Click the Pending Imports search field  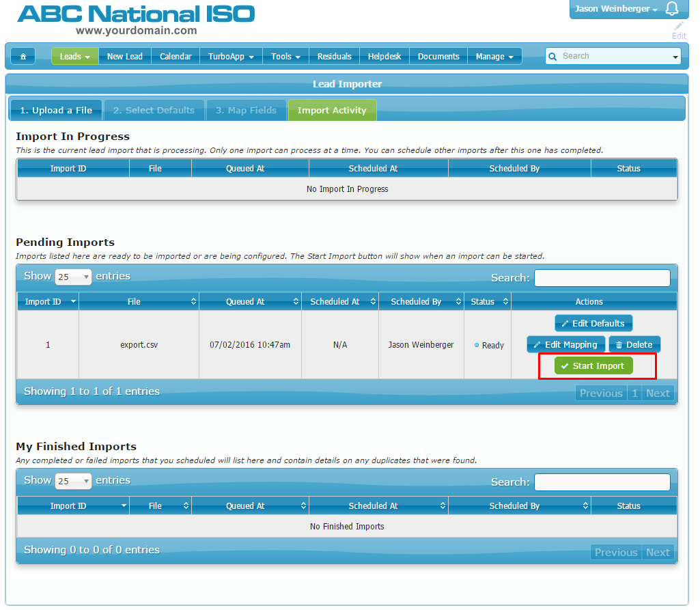point(602,278)
